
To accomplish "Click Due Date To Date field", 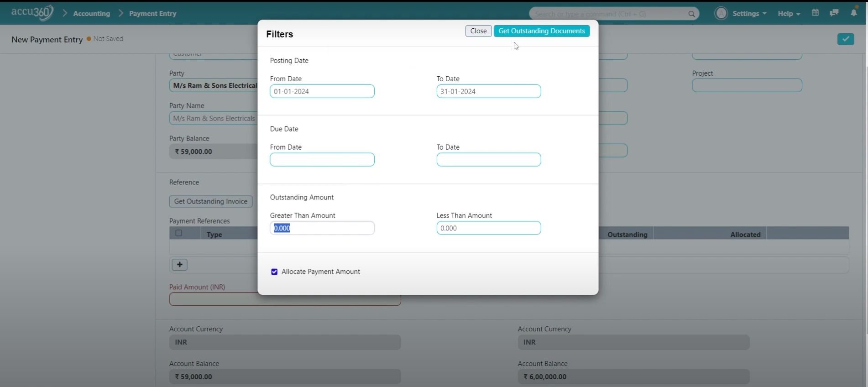I will [x=489, y=160].
